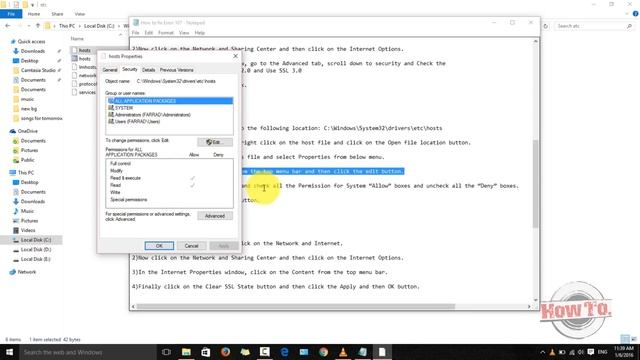This screenshot has width=640, height=360.
Task: Open the Start menu Windows logo
Action: click(x=9, y=352)
